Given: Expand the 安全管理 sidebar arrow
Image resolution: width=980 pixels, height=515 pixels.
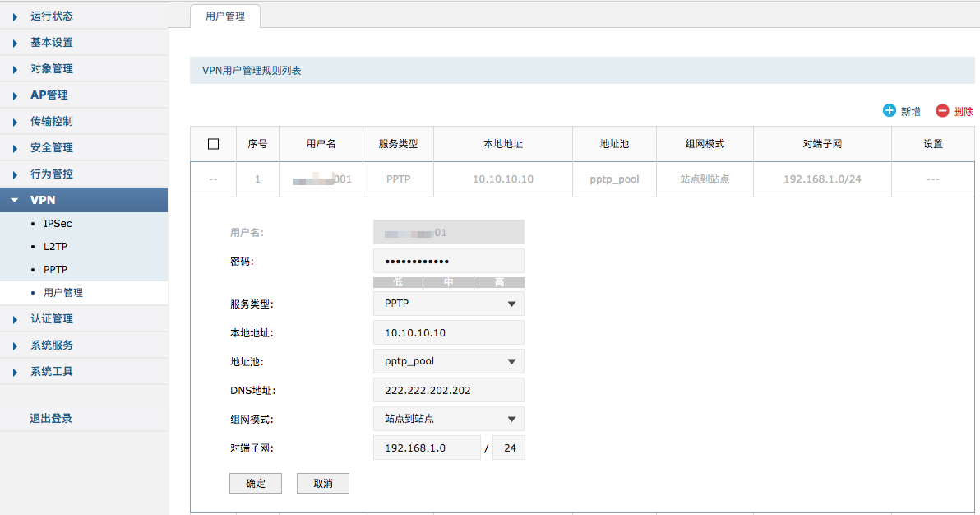Looking at the screenshot, I should pos(16,148).
